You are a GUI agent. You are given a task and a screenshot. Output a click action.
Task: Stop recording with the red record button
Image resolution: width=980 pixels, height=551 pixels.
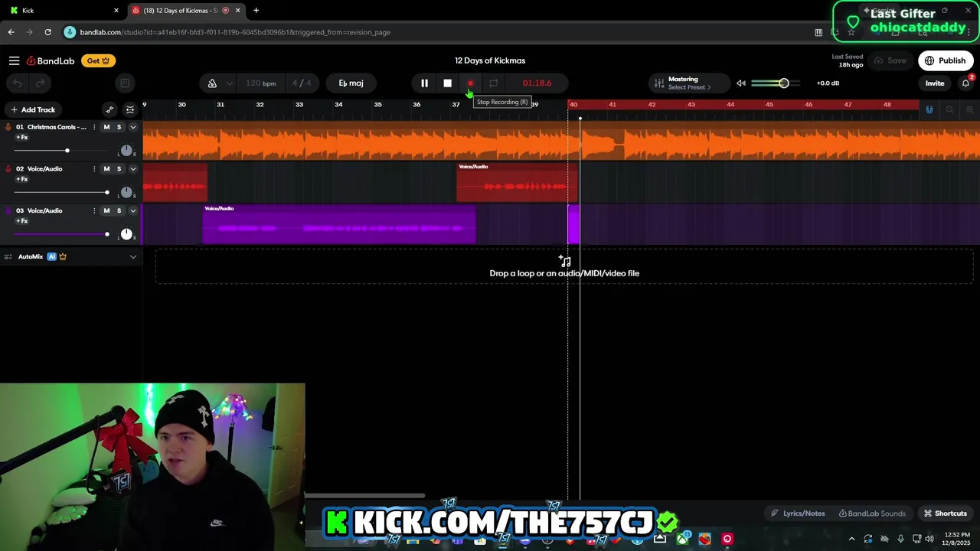(470, 83)
